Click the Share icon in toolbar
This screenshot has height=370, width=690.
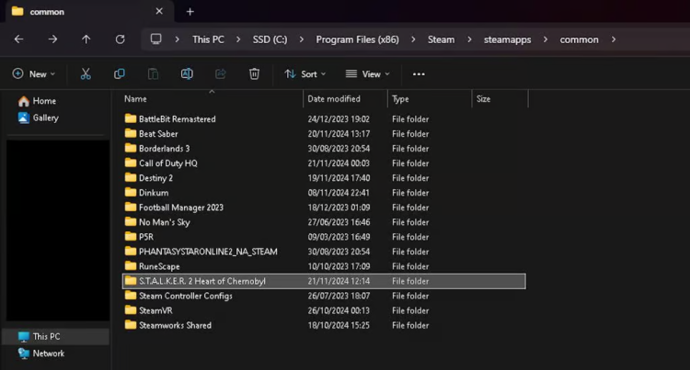click(220, 74)
